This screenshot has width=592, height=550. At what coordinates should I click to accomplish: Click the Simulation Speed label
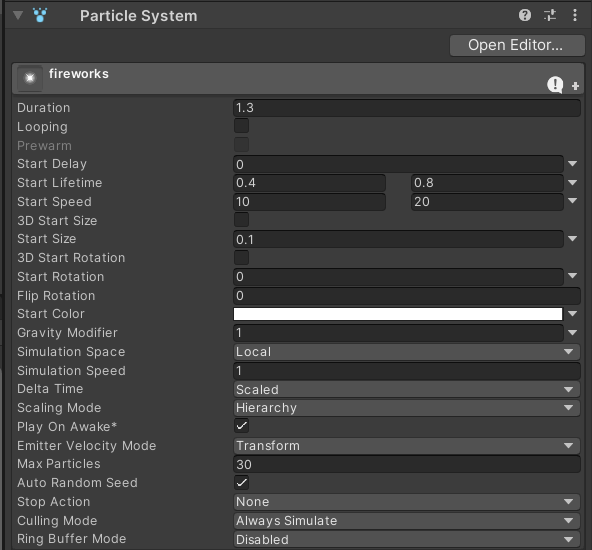(71, 371)
